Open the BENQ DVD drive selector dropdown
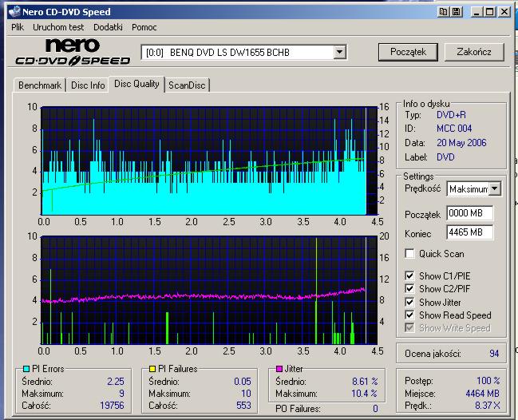Viewport: 518px width, 420px height. coord(339,52)
